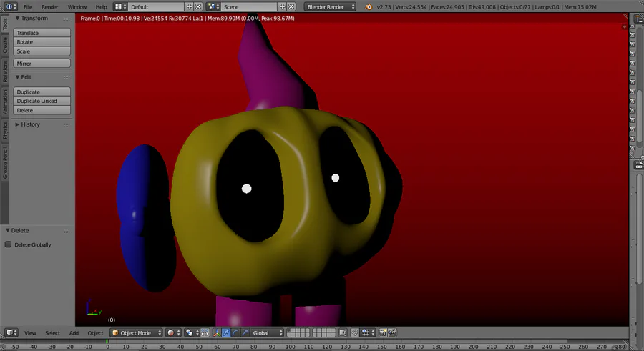Screen dimensions: 644x351
Task: Open the View menu in 3D header
Action: click(30, 333)
